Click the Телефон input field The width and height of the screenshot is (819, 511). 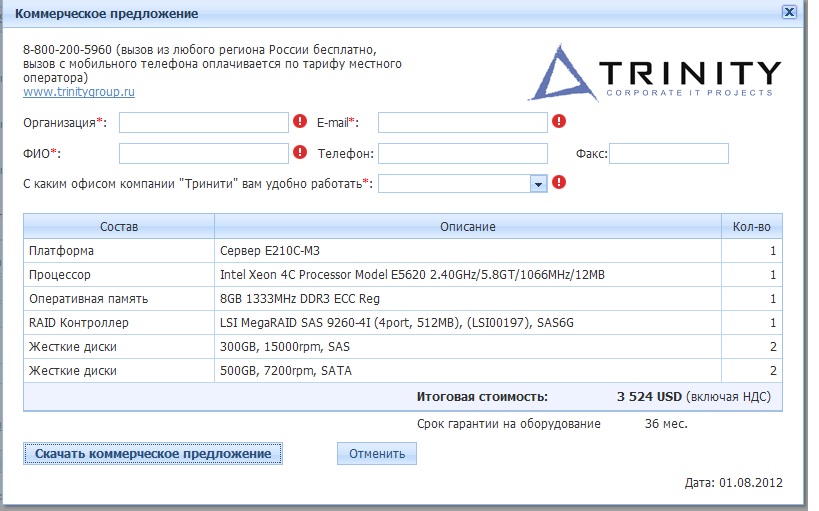point(462,153)
